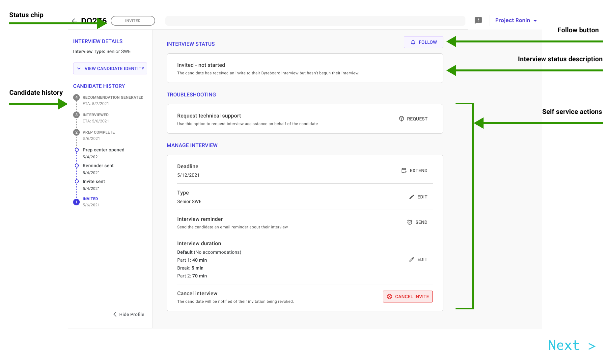The width and height of the screenshot is (612, 364).
Task: Click the bell Follow button
Action: click(423, 42)
